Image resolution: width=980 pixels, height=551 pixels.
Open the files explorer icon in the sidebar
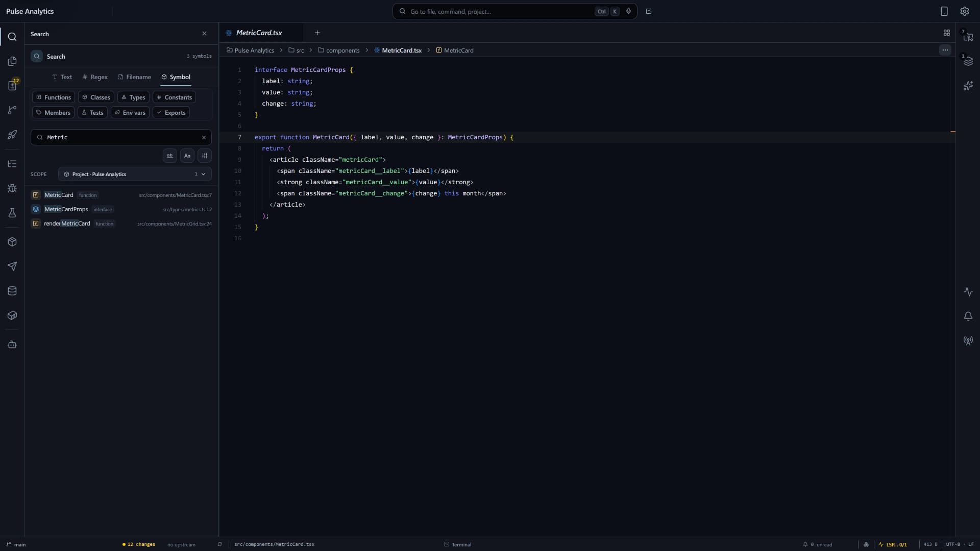[x=12, y=61]
